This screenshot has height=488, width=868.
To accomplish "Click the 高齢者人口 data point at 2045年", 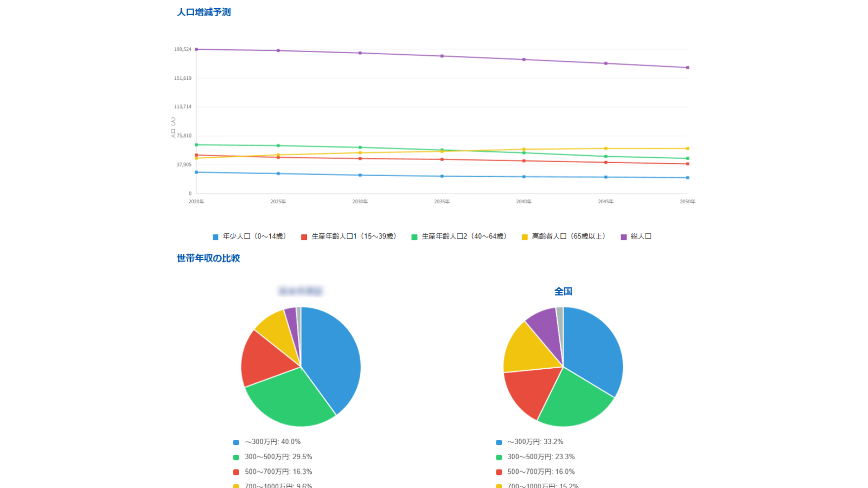I will [605, 149].
